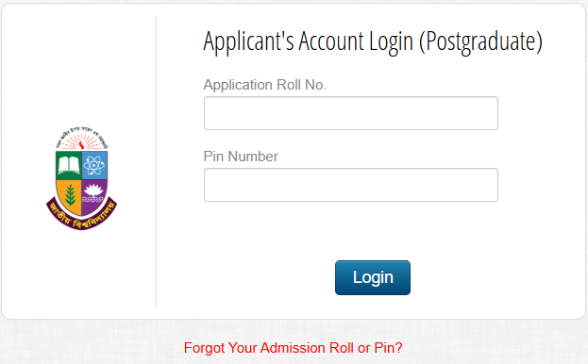588x364 pixels.
Task: Click the Pin Number label text
Action: [x=241, y=157]
